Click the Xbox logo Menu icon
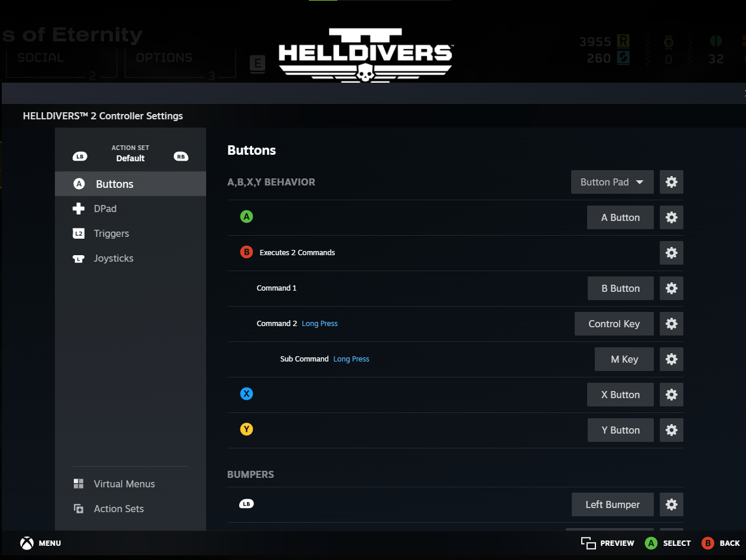Screen dimensions: 746x560 coord(27,543)
